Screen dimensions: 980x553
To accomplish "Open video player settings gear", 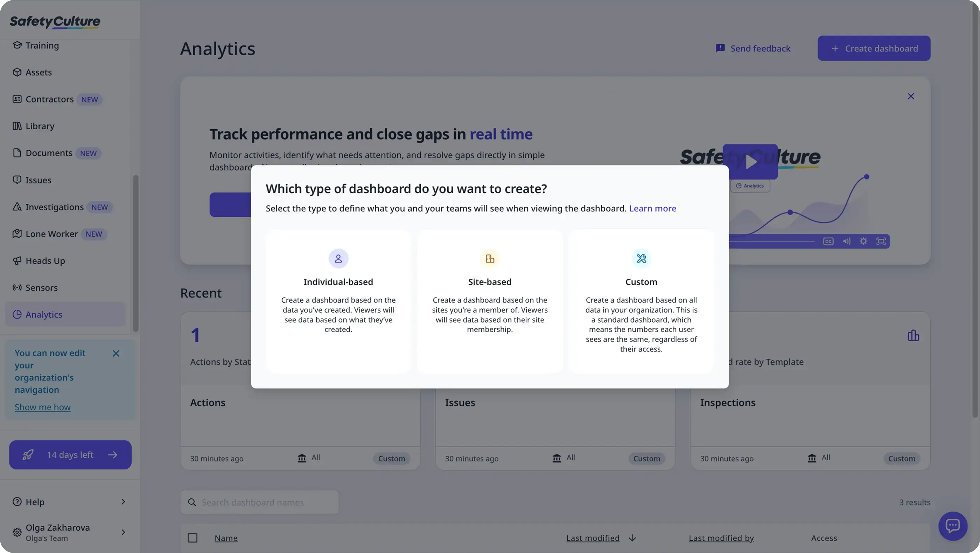I will [x=863, y=241].
